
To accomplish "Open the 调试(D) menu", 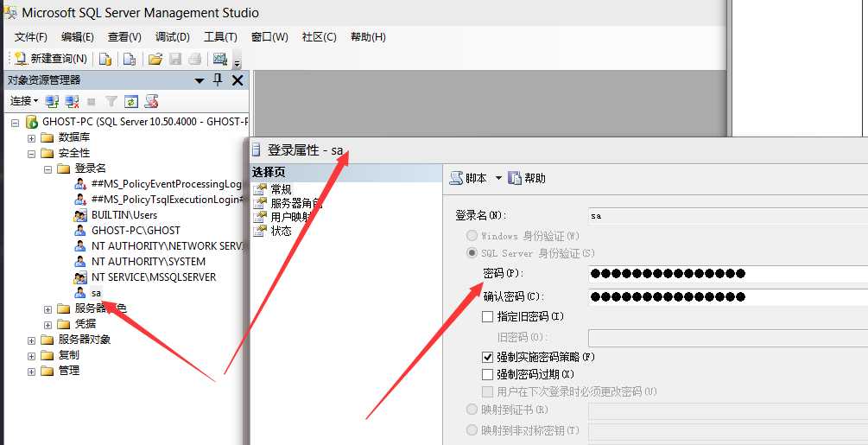I will 173,37.
